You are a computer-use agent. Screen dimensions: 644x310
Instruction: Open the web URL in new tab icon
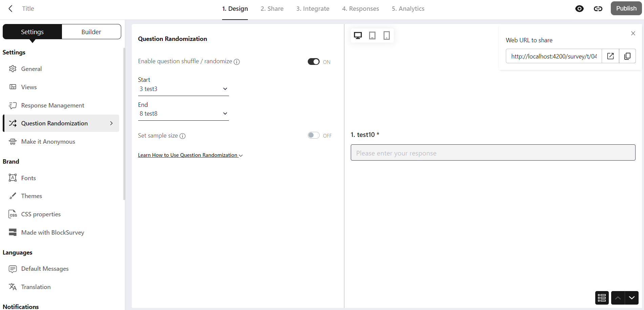(610, 56)
